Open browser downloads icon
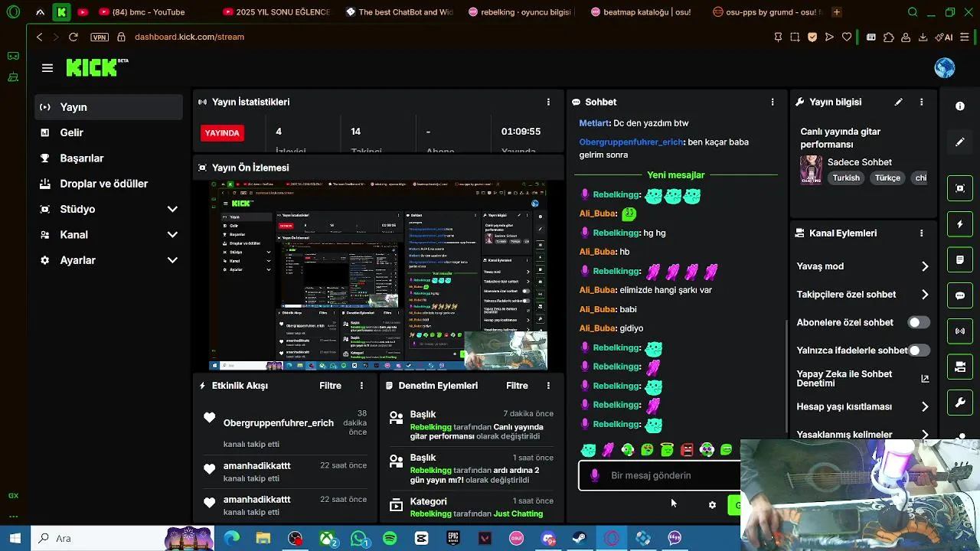 [x=923, y=37]
